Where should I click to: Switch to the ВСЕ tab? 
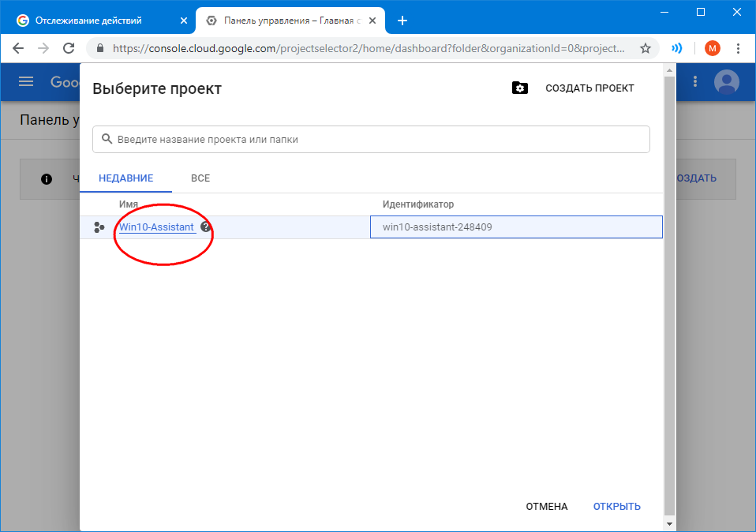click(200, 178)
